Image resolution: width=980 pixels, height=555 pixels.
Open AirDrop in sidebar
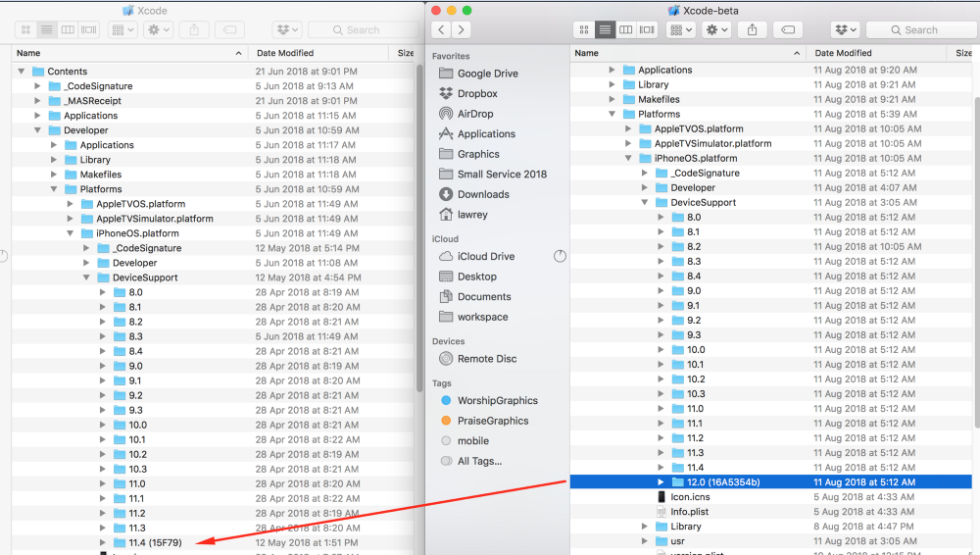466,113
